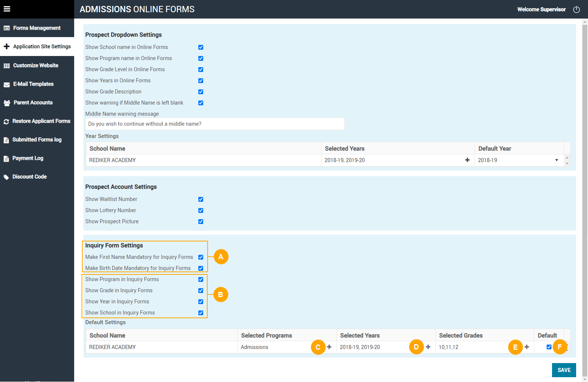588x382 pixels.
Task: Click the Forms Management sidebar icon
Action: [7, 28]
